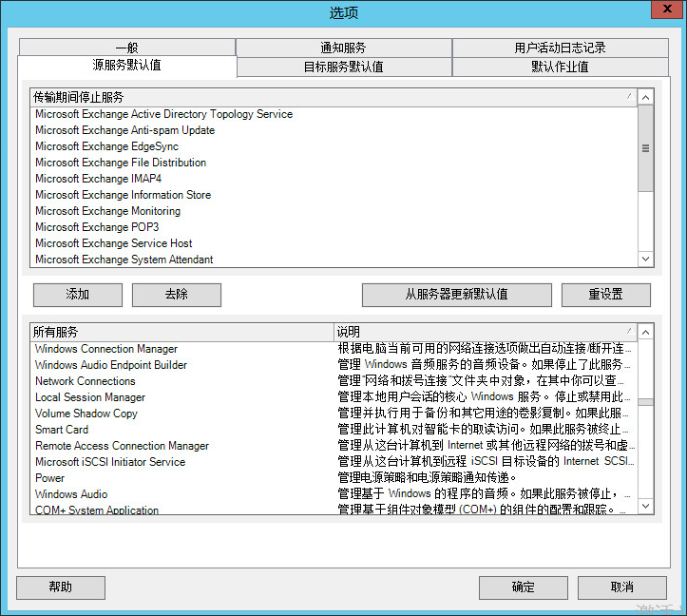Select Volume Shadow Copy service row

(86, 414)
